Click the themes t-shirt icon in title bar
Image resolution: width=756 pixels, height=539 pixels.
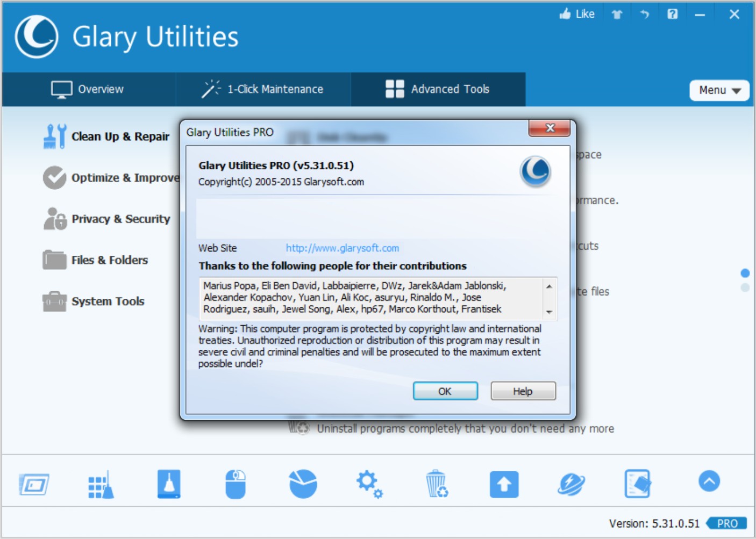[617, 14]
